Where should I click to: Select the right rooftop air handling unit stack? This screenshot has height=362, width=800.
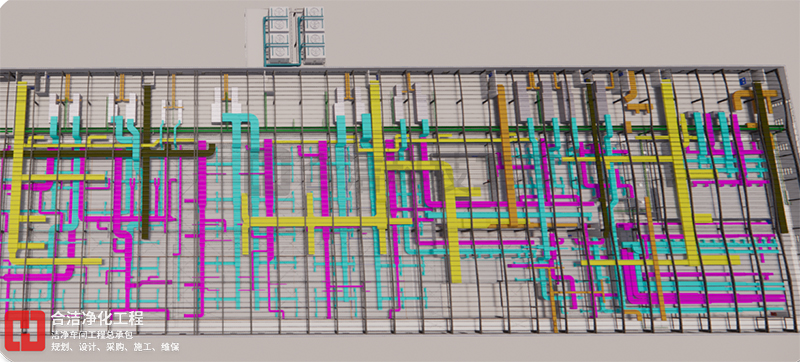coord(313,35)
